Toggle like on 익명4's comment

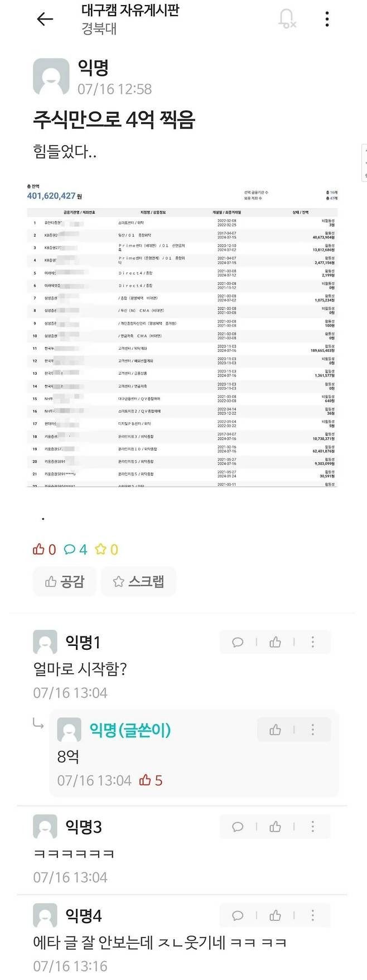274,916
